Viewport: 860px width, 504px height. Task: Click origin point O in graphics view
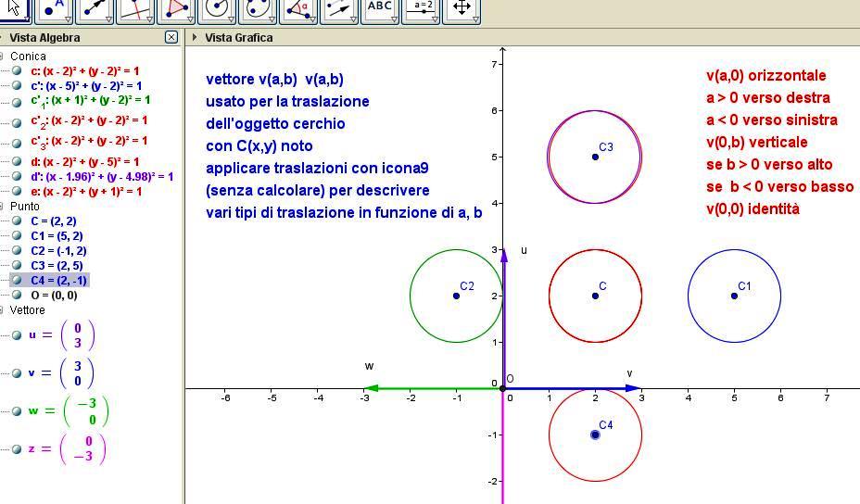pos(503,388)
